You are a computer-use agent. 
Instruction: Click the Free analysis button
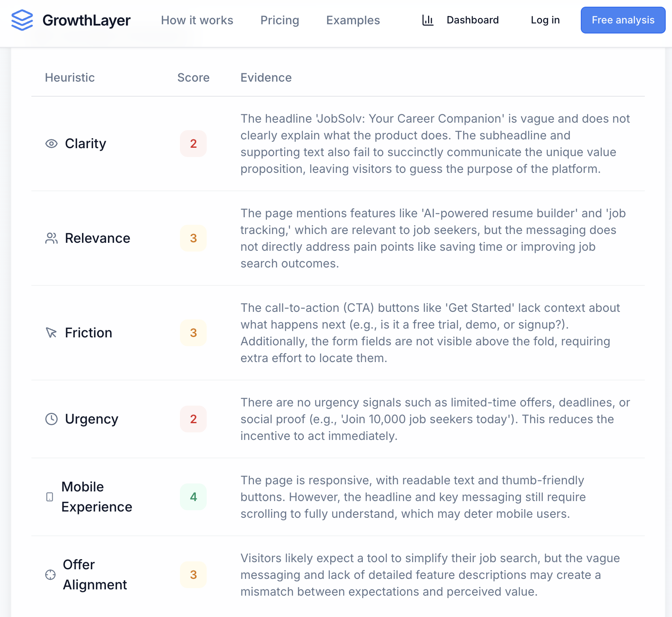click(x=623, y=20)
